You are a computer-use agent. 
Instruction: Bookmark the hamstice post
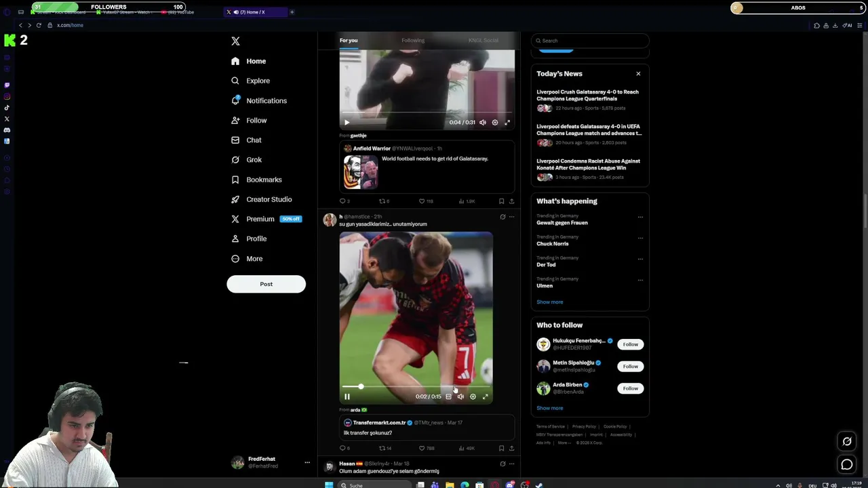[x=501, y=448]
